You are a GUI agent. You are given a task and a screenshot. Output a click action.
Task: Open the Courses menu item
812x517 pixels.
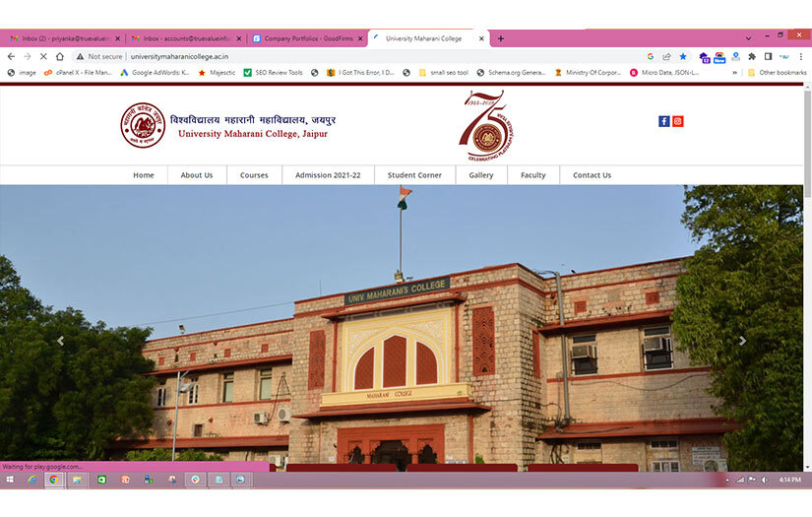tap(254, 175)
